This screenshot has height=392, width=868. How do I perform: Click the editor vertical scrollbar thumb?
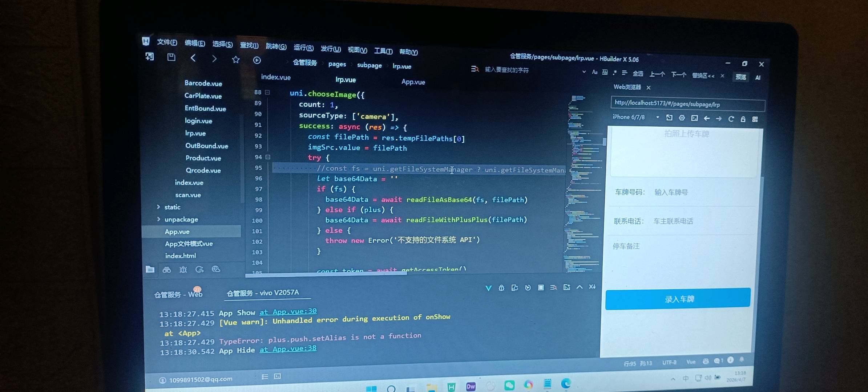coord(604,141)
